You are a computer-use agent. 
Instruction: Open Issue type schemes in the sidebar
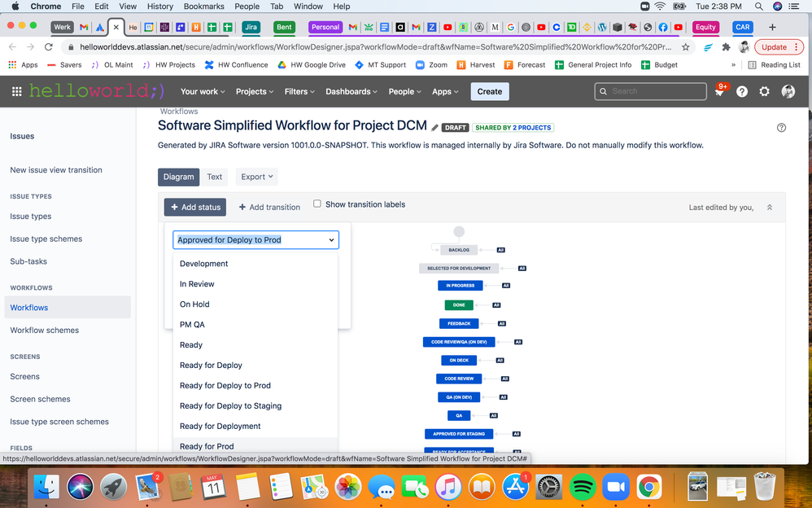[46, 239]
